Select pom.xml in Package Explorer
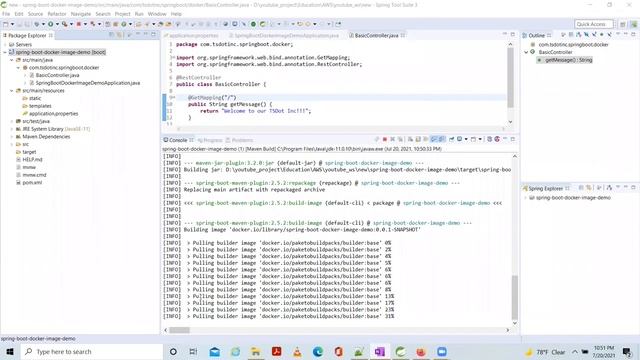Viewport: 640px width, 360px height. (x=32, y=182)
